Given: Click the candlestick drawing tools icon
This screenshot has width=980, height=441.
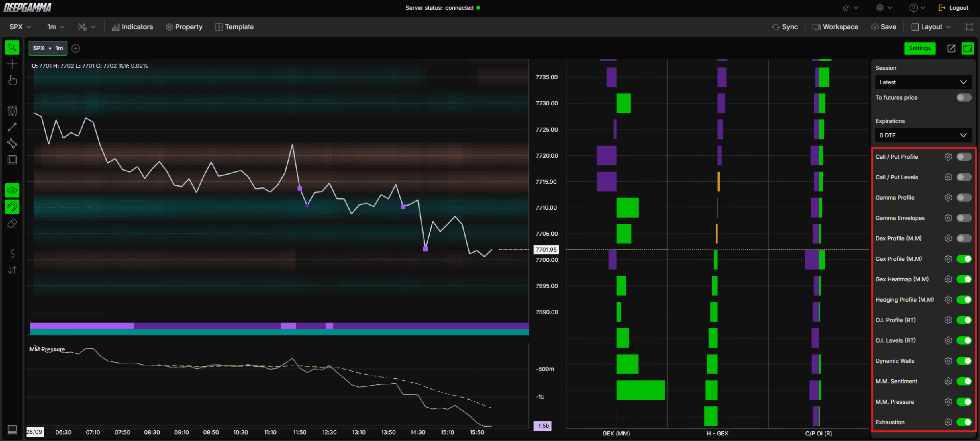Looking at the screenshot, I should point(12,111).
